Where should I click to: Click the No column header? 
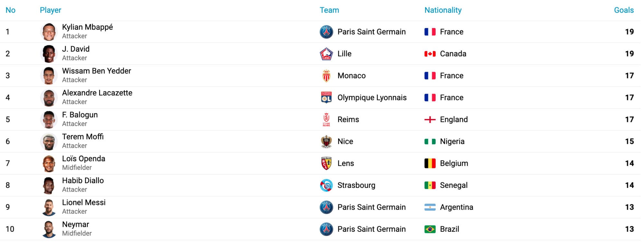click(11, 10)
